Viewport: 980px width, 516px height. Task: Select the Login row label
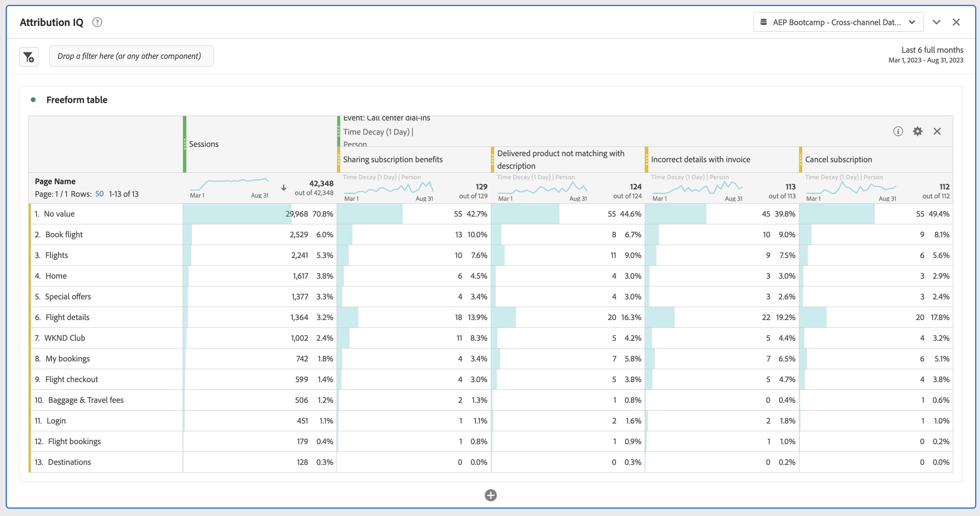click(56, 421)
